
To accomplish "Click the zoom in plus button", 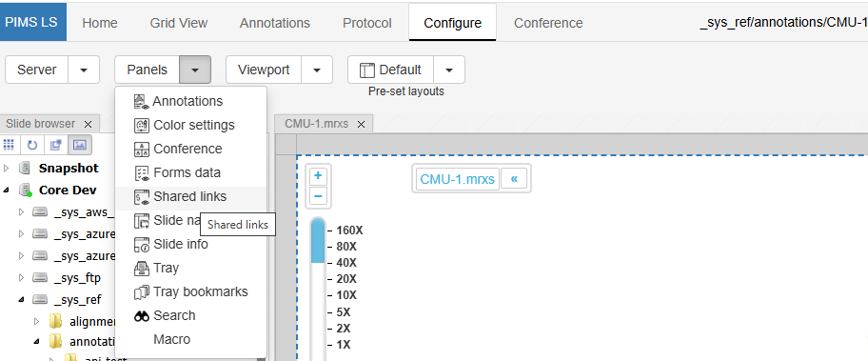I will [318, 176].
